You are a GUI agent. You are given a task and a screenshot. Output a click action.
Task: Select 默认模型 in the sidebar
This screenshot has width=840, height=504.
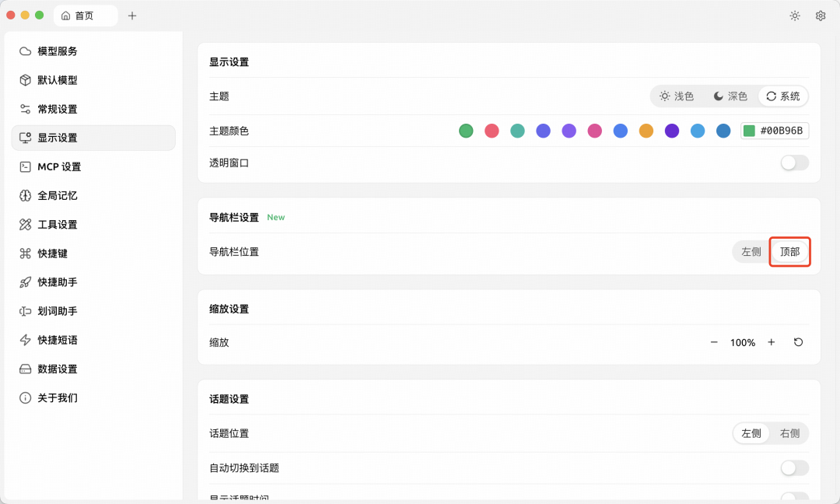[54, 80]
